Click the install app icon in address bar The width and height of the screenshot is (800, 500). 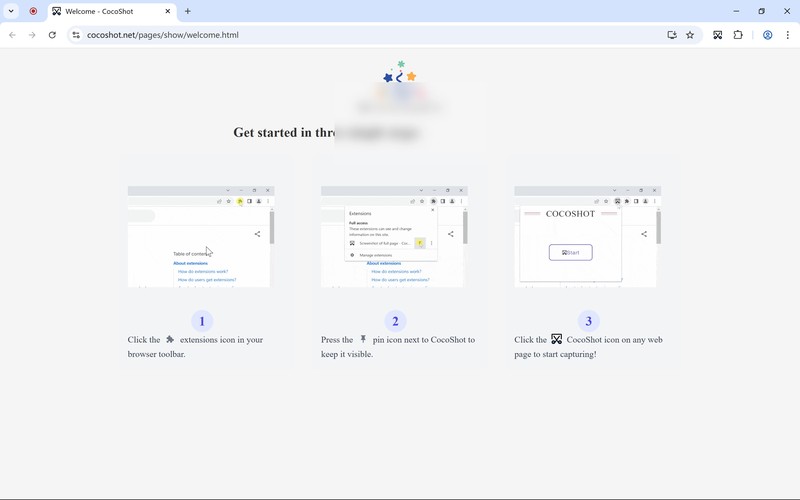pyautogui.click(x=672, y=35)
